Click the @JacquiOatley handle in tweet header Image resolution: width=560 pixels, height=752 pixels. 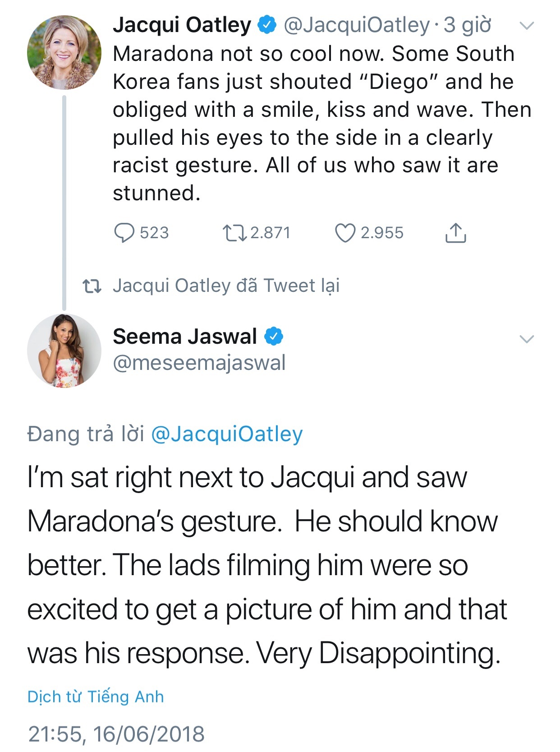pos(356,25)
